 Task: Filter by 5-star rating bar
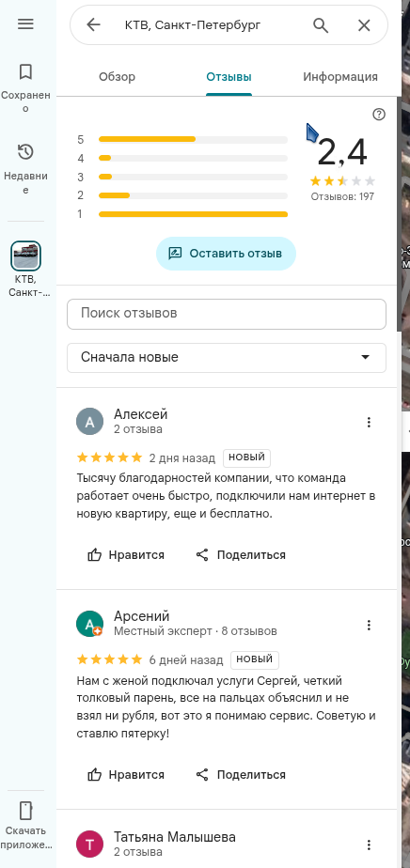[193, 139]
